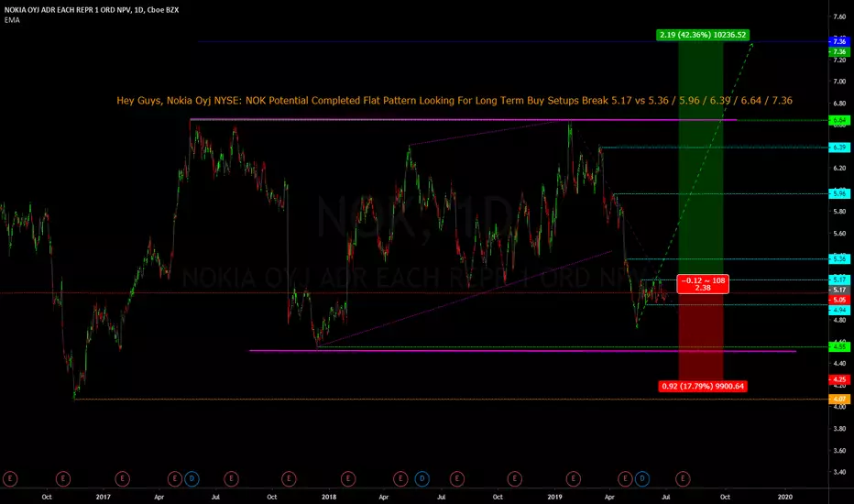The height and width of the screenshot is (504, 854).
Task: Select the green 6.64 price label
Action: 838,120
